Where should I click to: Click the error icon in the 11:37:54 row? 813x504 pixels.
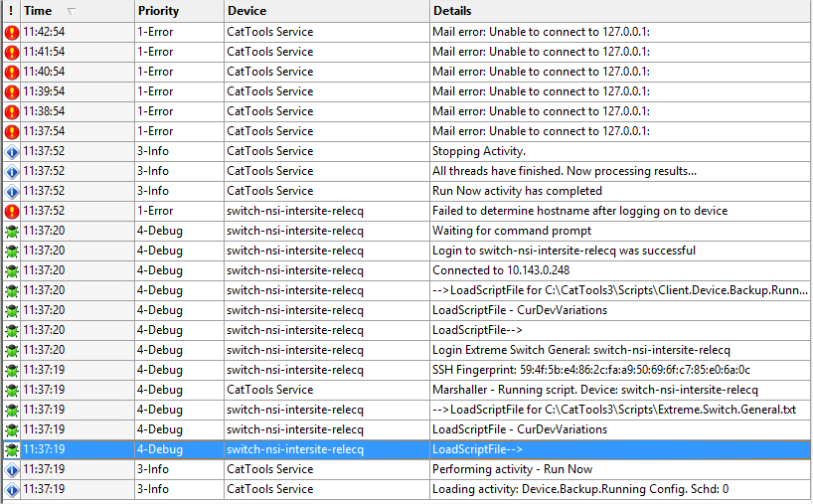[x=11, y=131]
